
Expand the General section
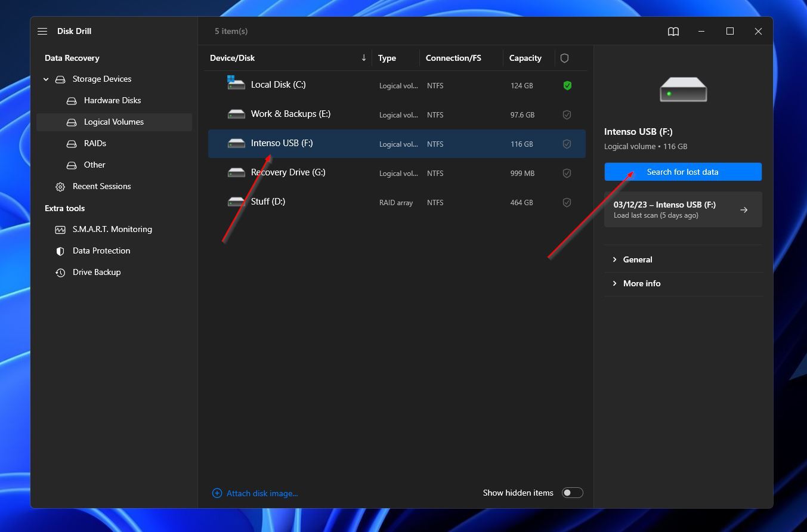637,259
